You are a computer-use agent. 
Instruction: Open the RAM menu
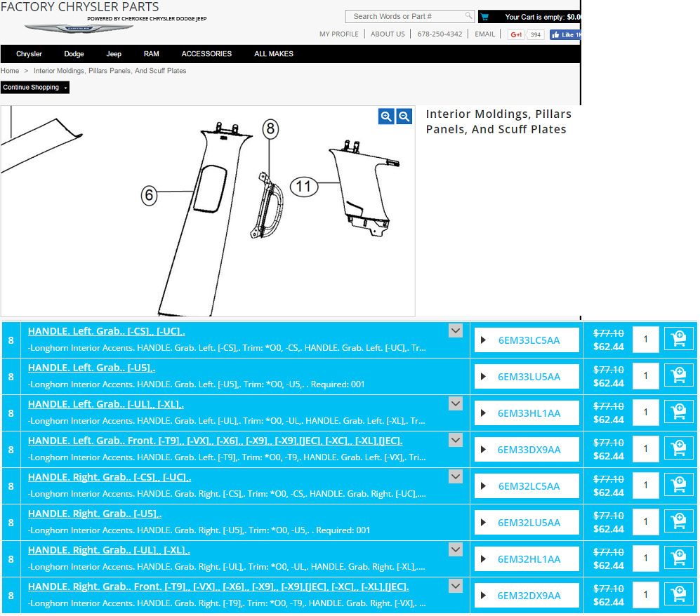(x=152, y=54)
